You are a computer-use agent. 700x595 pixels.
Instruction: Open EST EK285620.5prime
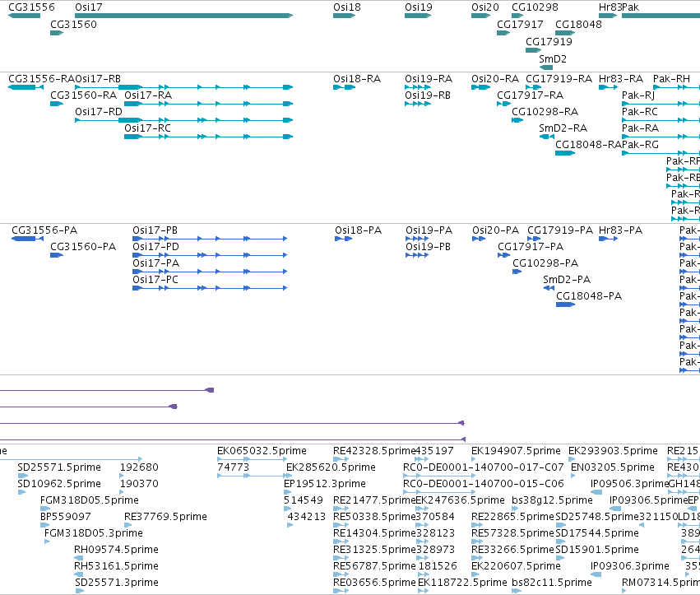331,467
